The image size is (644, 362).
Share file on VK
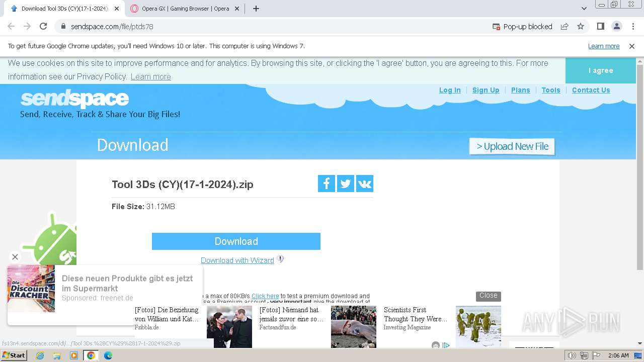[365, 184]
